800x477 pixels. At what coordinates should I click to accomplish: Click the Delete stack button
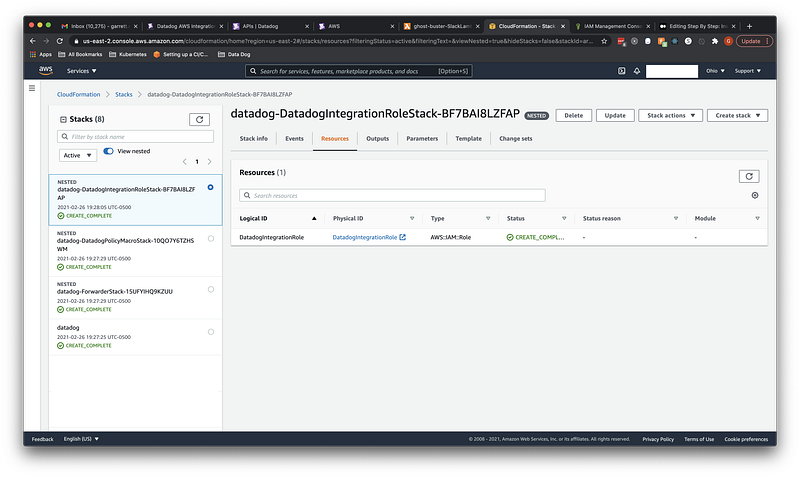573,115
